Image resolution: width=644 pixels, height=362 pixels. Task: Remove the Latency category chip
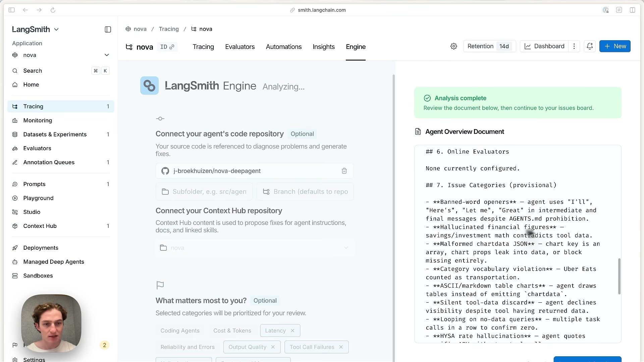pyautogui.click(x=292, y=330)
